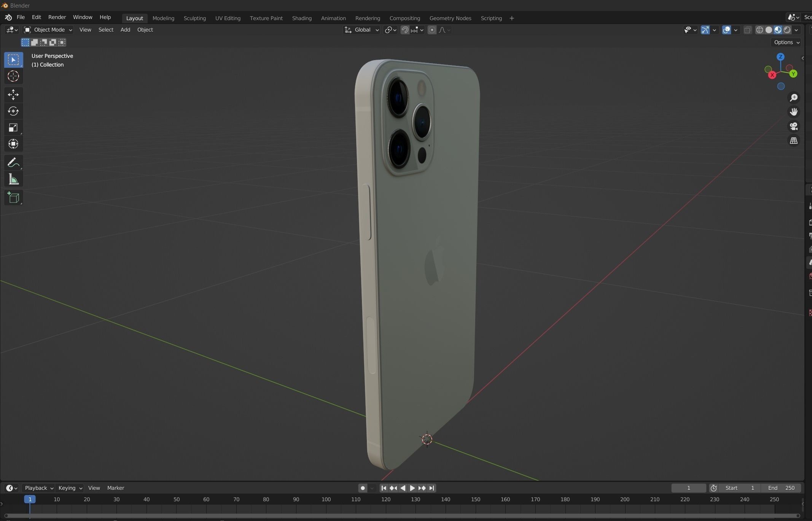The height and width of the screenshot is (521, 812).
Task: Open the Object Mode dropdown
Action: coord(48,30)
